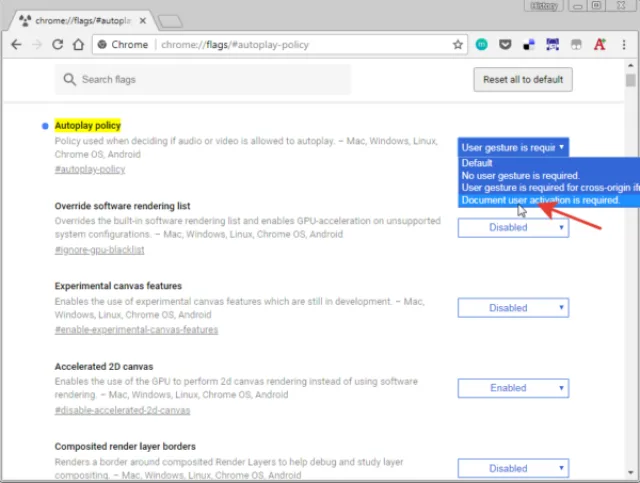Viewport: 640px width, 483px height.
Task: Click the Accelerated 2D canvas heading
Action: pyautogui.click(x=104, y=366)
